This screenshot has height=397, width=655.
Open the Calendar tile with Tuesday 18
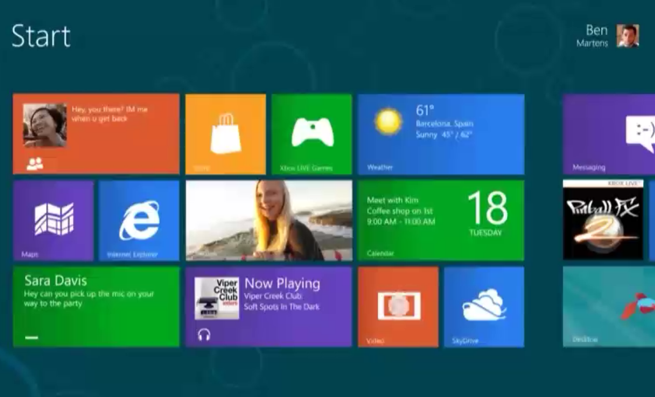(441, 221)
